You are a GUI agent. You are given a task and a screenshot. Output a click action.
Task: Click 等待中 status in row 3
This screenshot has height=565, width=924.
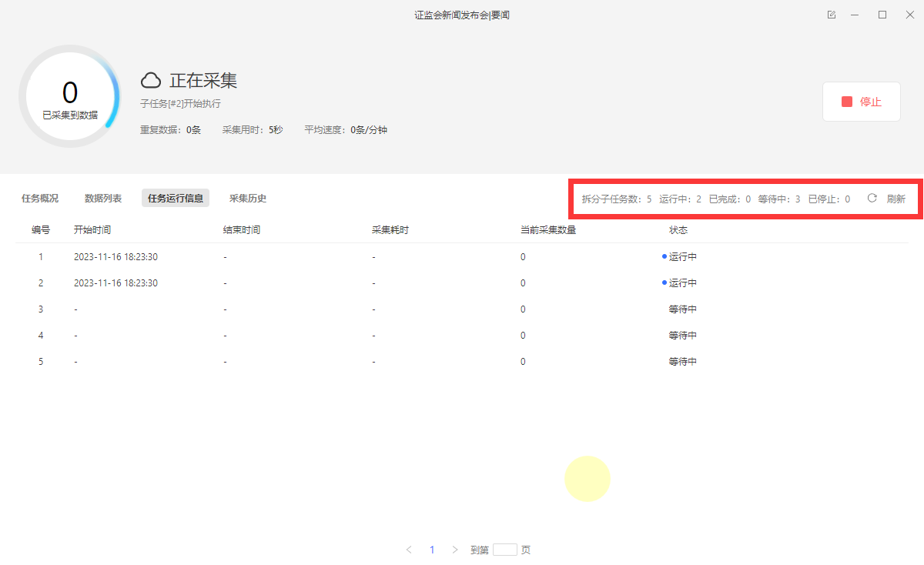pos(683,309)
